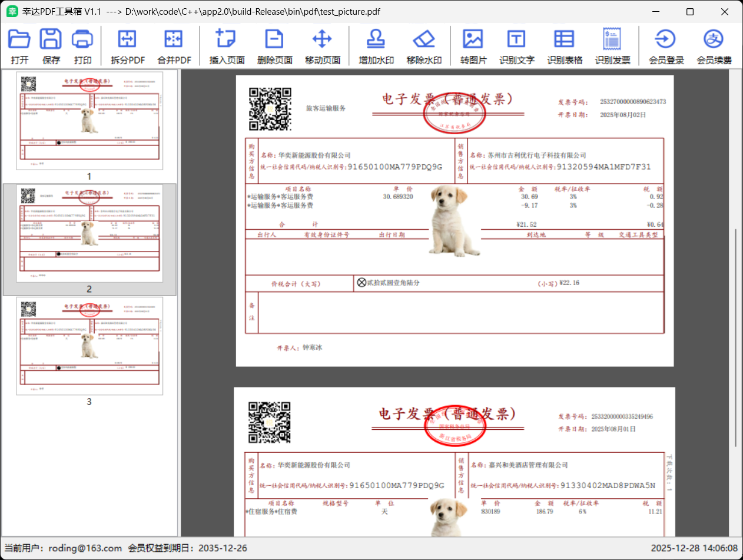Start invoice recognition with 识别发票 icon
The height and width of the screenshot is (560, 743).
(x=612, y=39)
